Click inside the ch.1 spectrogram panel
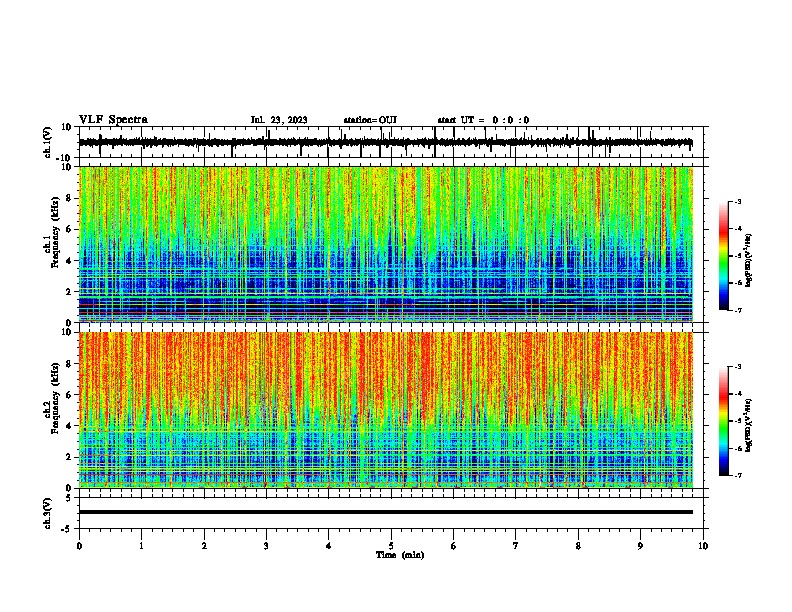Viewport: 792px width, 612px height. 386,244
